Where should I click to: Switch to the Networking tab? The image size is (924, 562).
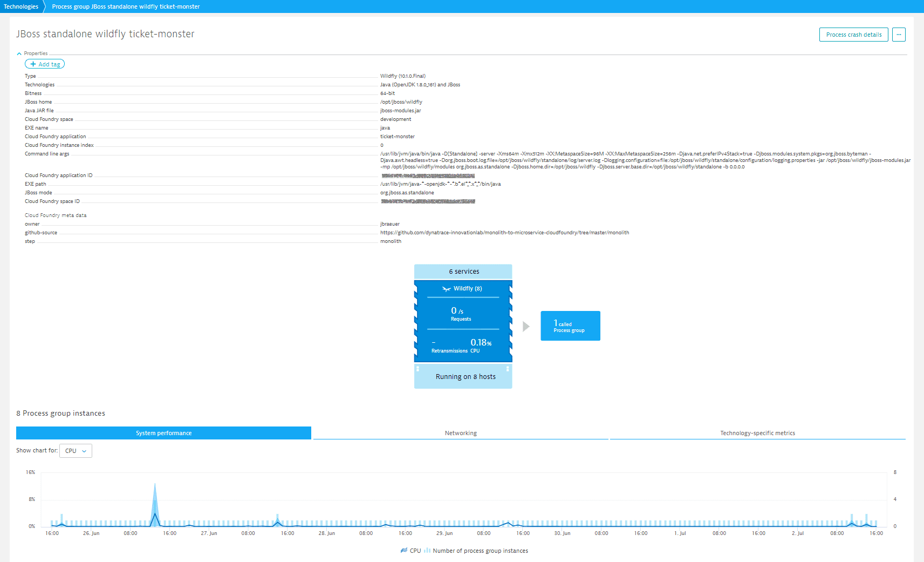click(x=461, y=433)
